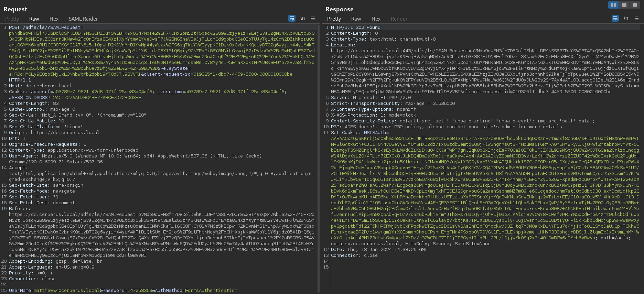The image size is (644, 294).
Task: Click the Referer header label
Action: [x=20, y=209]
